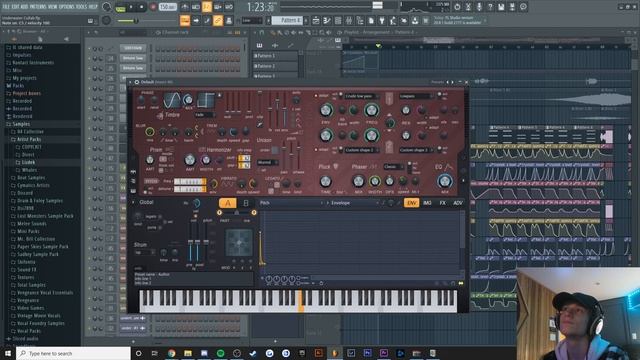Screen dimensions: 640x360
Task: Click the render export icon next to save
Action: [512, 7]
